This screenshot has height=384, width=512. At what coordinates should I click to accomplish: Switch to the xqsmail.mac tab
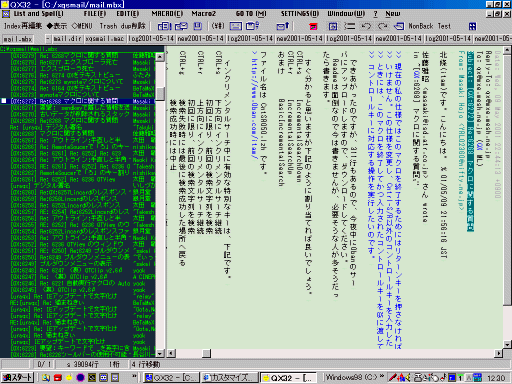pos(105,39)
